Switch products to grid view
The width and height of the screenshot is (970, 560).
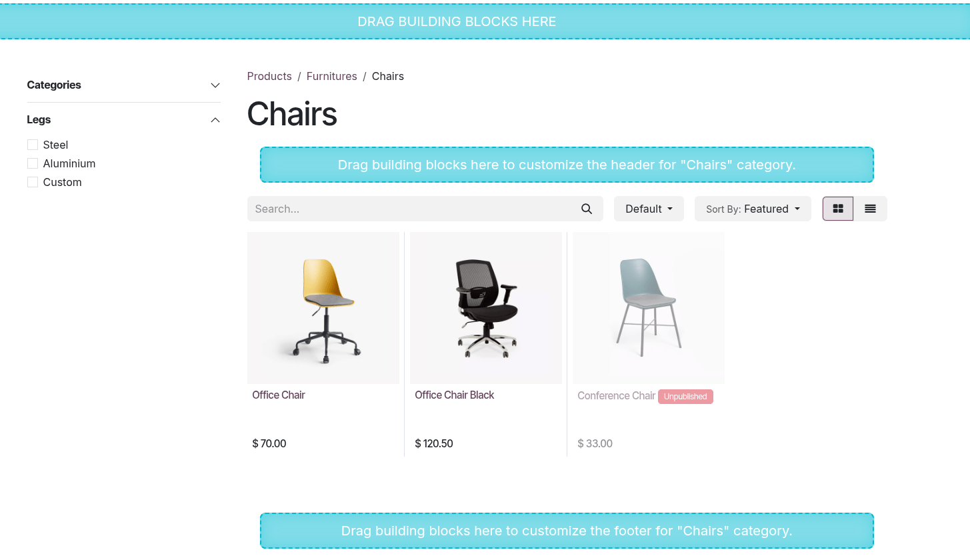pos(837,209)
